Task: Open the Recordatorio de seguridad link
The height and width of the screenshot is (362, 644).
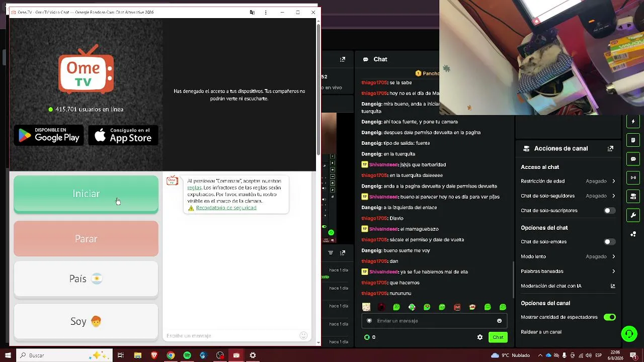Action: tap(226, 208)
